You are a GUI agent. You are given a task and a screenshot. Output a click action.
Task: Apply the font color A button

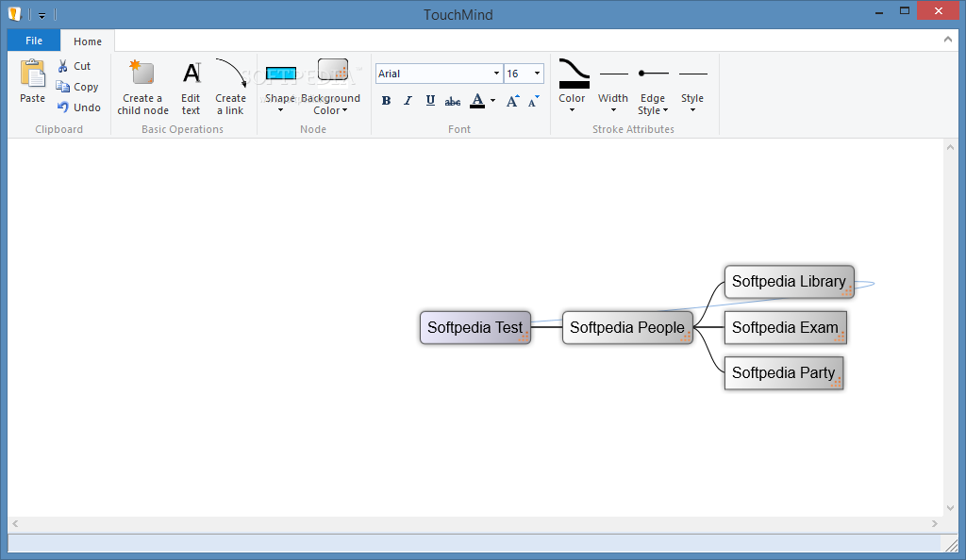pos(477,101)
